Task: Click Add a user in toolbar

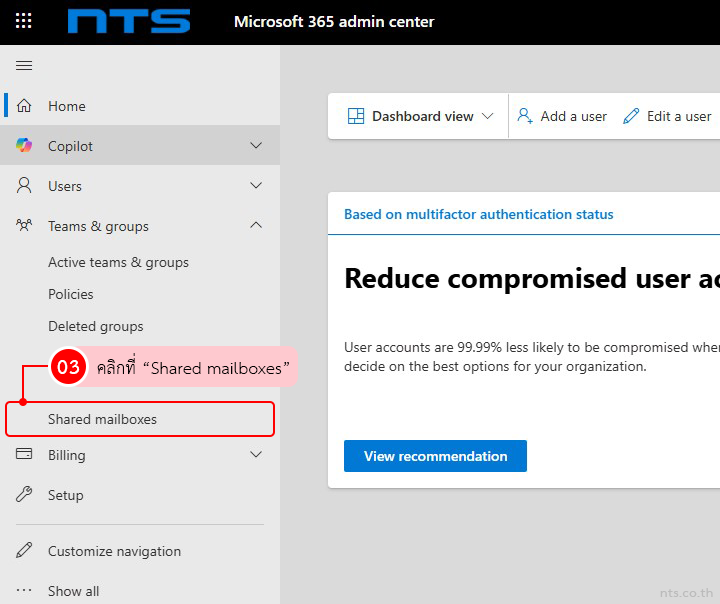Action: [x=562, y=116]
